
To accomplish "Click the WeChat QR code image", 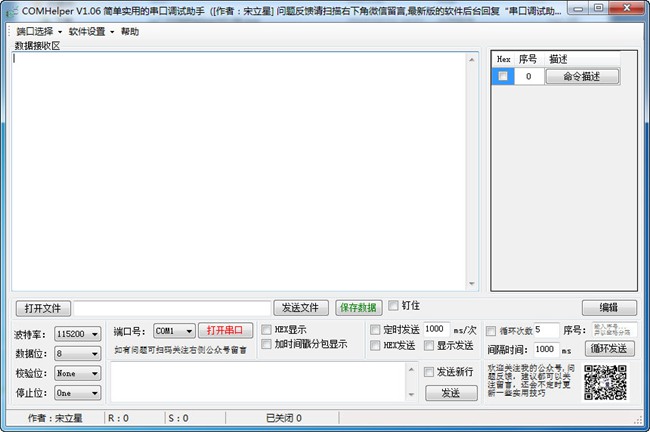I will coord(605,382).
